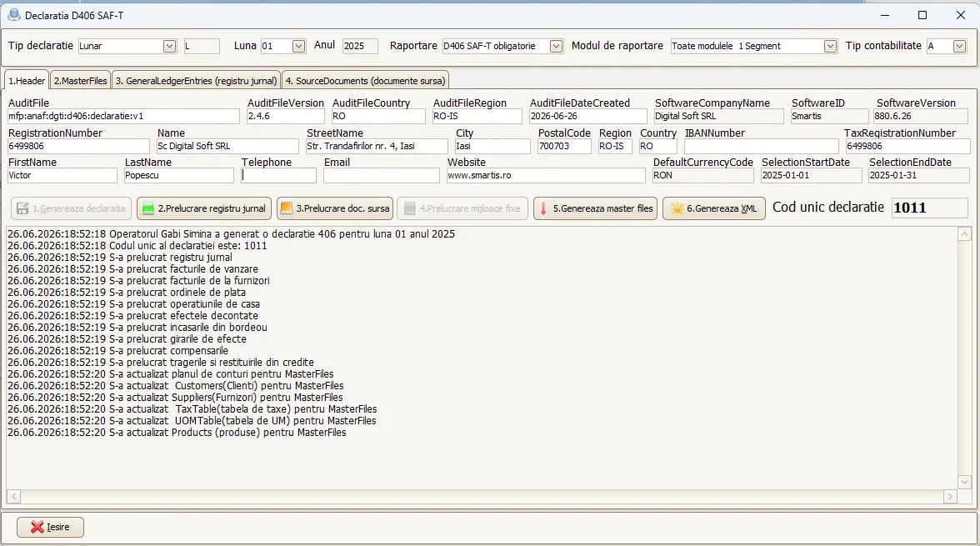Screen dimensions: 980x546
Task: Click the Region field in address row
Action: coord(615,147)
